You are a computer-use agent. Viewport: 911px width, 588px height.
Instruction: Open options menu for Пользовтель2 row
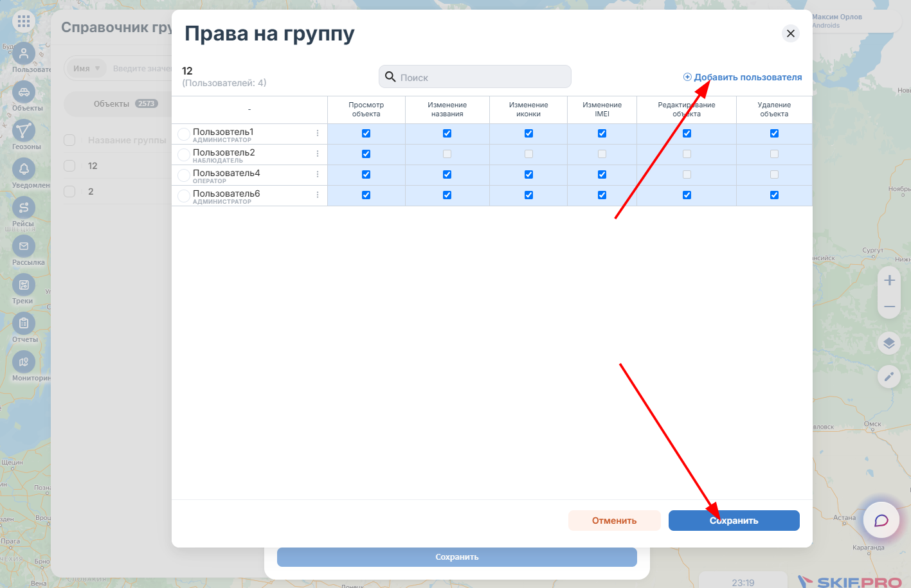(x=318, y=154)
